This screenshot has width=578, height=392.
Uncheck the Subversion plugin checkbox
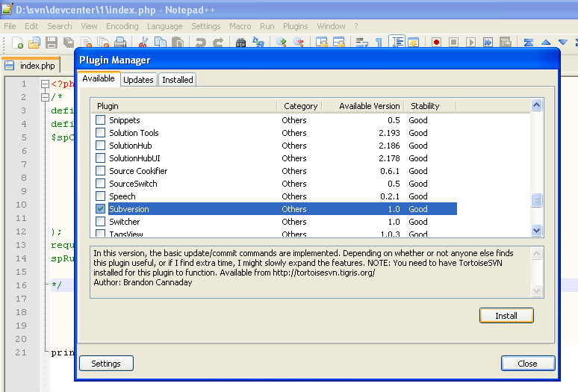100,208
